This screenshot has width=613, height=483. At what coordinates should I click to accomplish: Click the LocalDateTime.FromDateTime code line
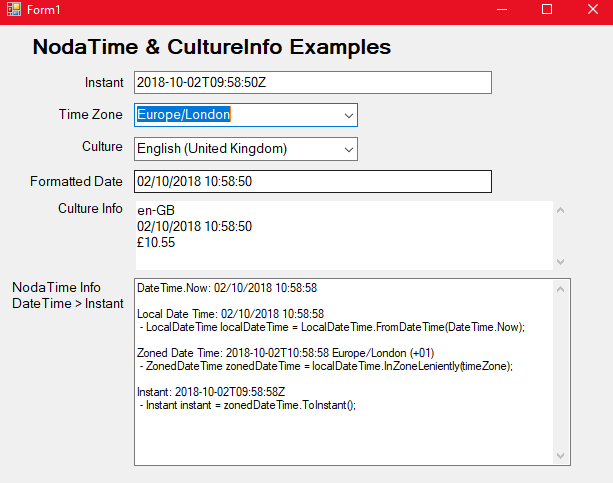click(332, 327)
